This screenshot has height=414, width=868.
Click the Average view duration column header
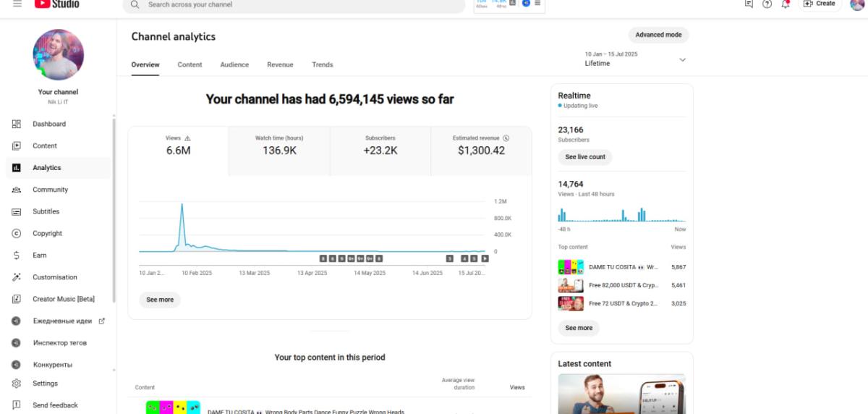coord(458,384)
